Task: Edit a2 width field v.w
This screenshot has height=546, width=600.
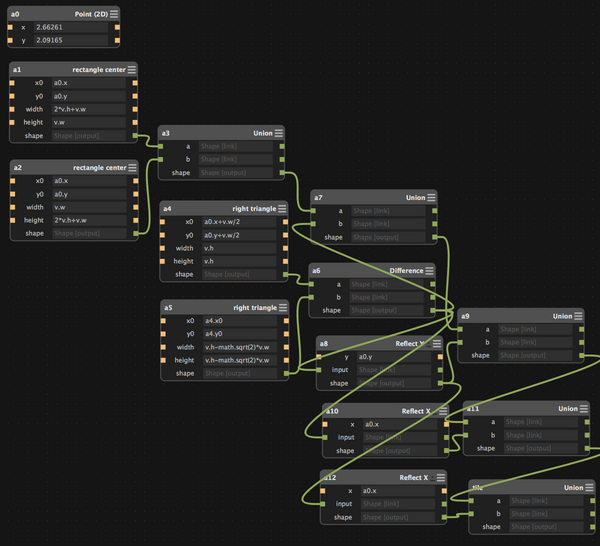Action: coord(90,207)
